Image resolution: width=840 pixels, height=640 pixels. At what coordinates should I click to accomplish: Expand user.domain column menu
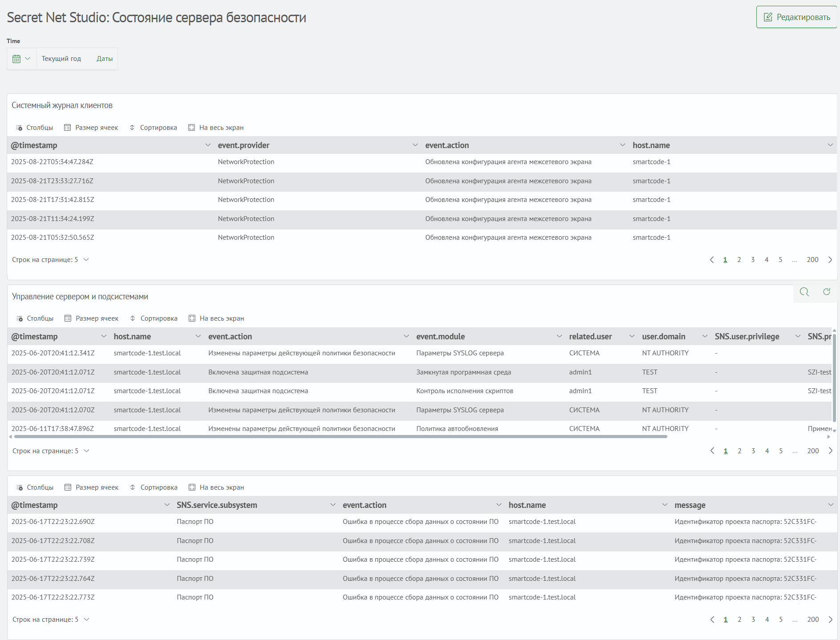[x=705, y=336]
